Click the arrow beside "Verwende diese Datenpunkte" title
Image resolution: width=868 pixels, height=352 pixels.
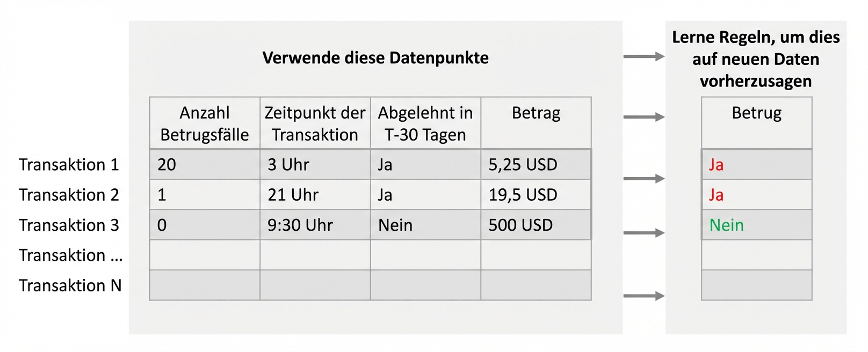tap(643, 56)
